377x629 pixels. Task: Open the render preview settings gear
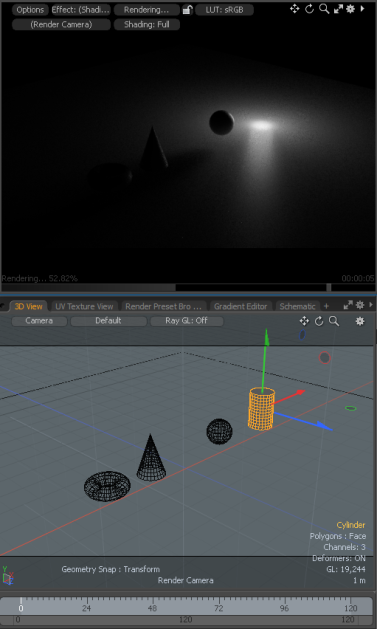(x=350, y=9)
